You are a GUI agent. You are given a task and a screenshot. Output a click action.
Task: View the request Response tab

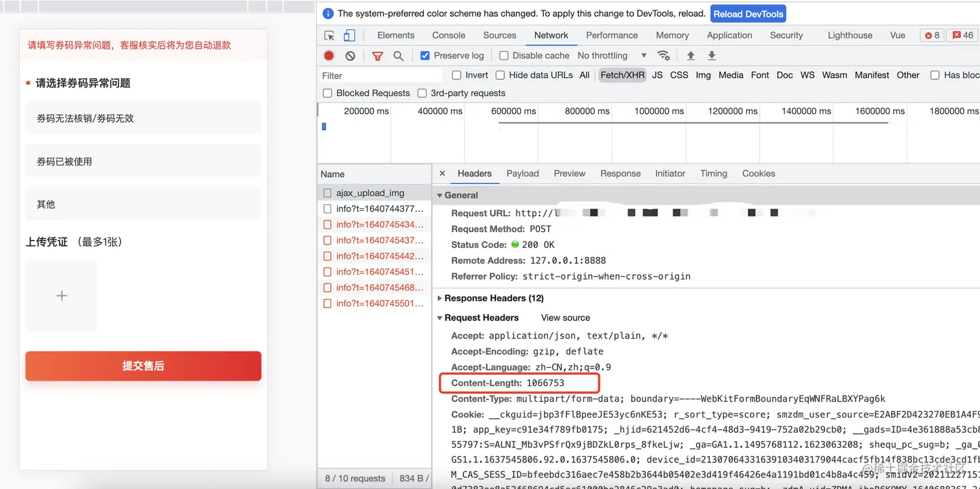(620, 173)
